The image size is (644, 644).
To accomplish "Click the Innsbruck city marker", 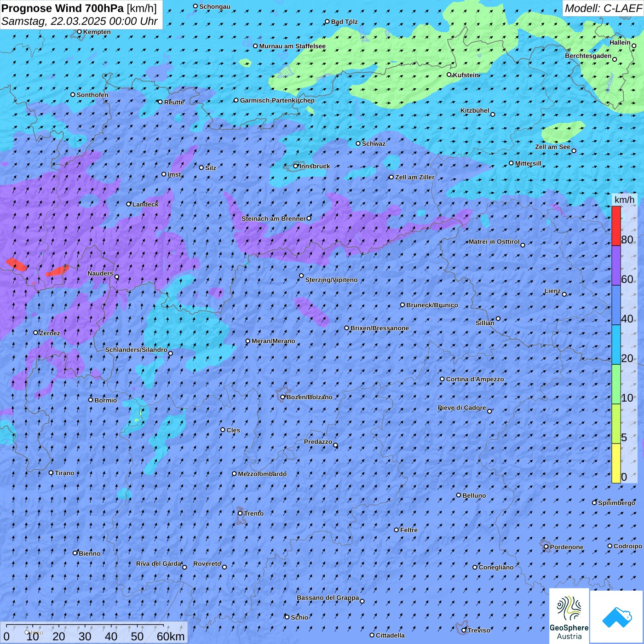I will 296,166.
